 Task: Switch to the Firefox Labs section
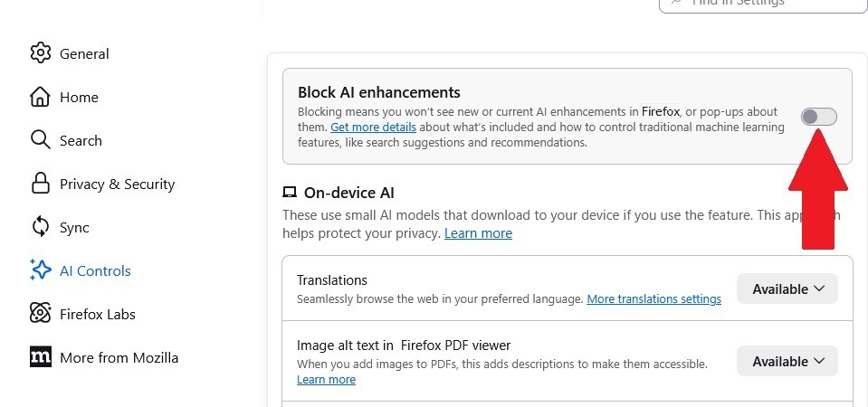97,314
